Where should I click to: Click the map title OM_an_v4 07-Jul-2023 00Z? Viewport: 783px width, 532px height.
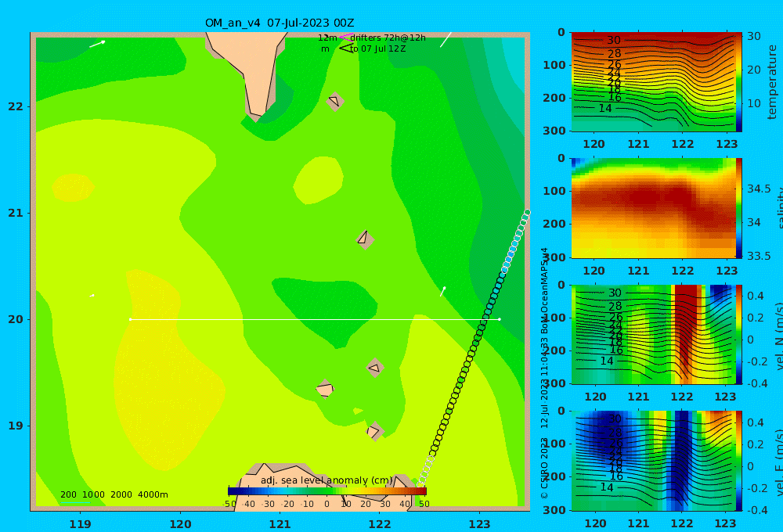coord(280,23)
